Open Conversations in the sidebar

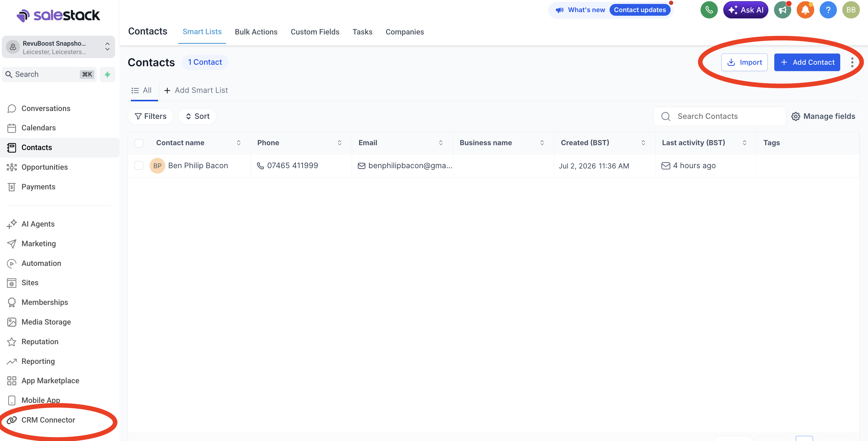tap(46, 109)
